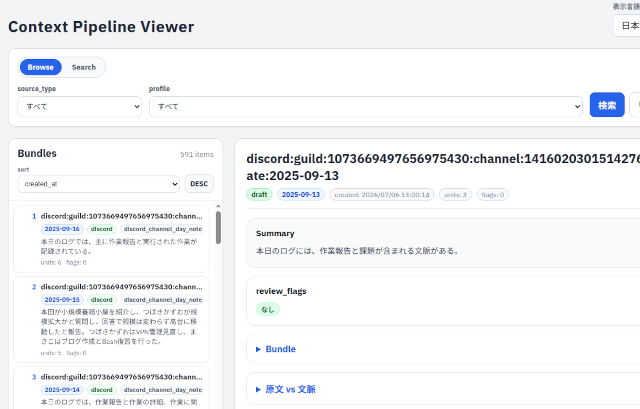Open the source_type dropdown
640x409 pixels.
(x=80, y=107)
